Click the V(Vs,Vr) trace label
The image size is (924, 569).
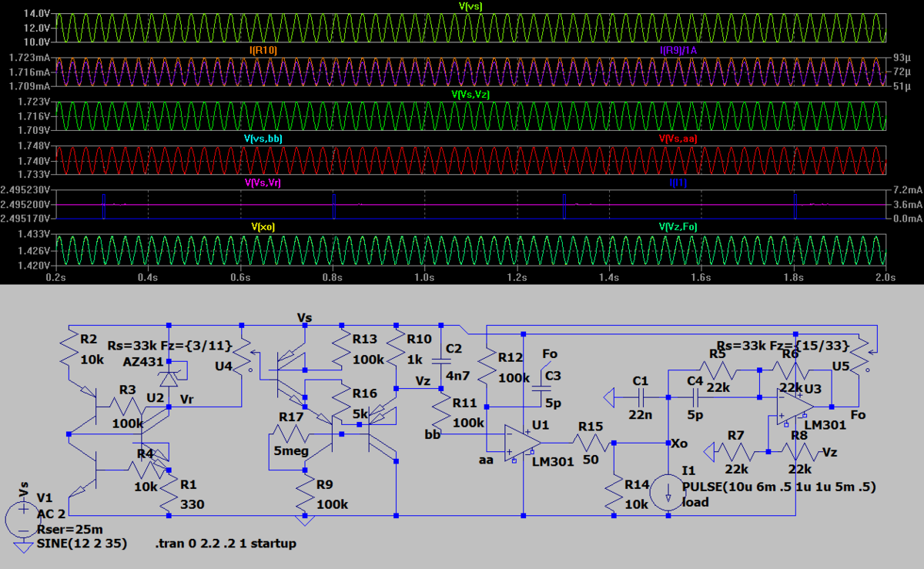pos(263,182)
